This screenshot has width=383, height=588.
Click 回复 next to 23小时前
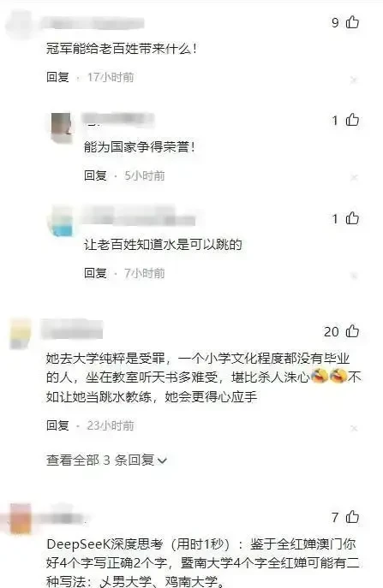click(x=57, y=425)
